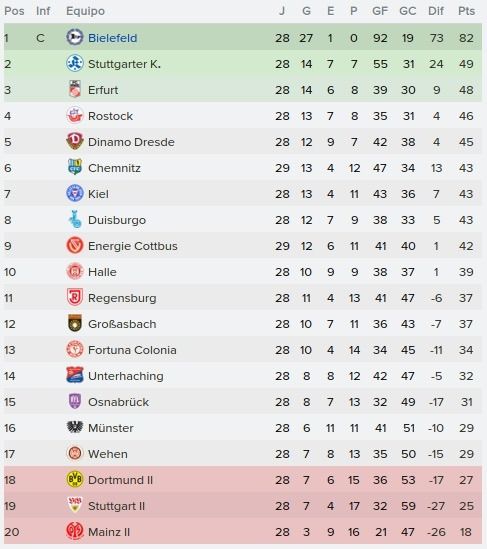The image size is (487, 549).
Task: Sort table by GF column header
Action: click(380, 11)
